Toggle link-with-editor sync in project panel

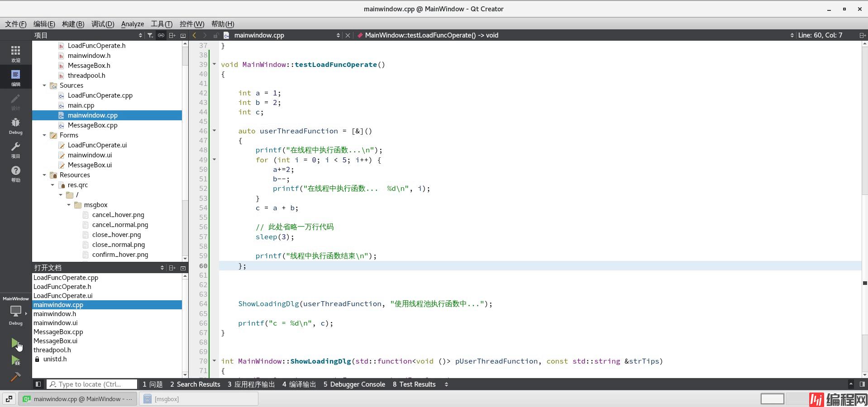[161, 35]
